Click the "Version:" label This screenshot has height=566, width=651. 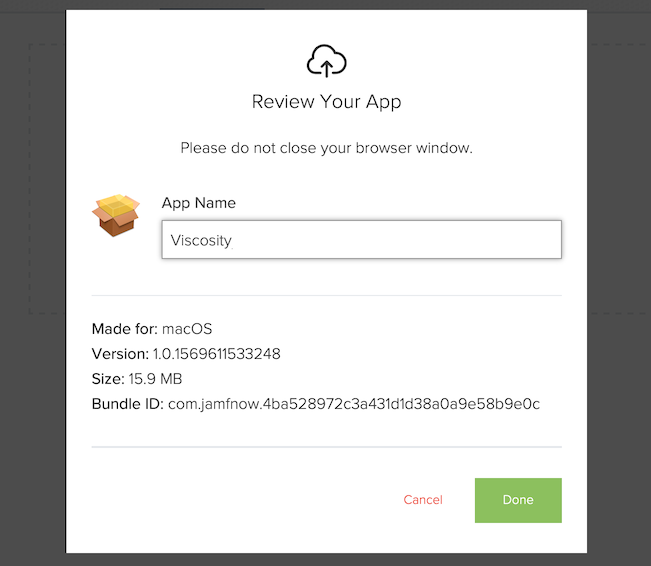pyautogui.click(x=120, y=354)
